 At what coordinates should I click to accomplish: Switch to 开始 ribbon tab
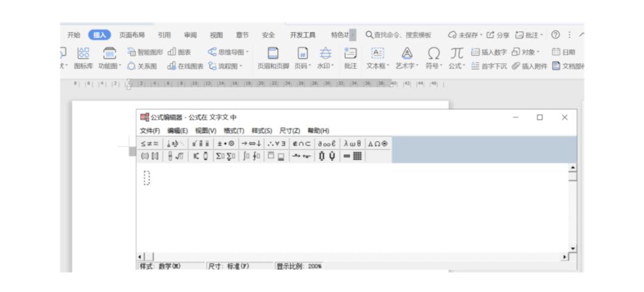point(74,35)
